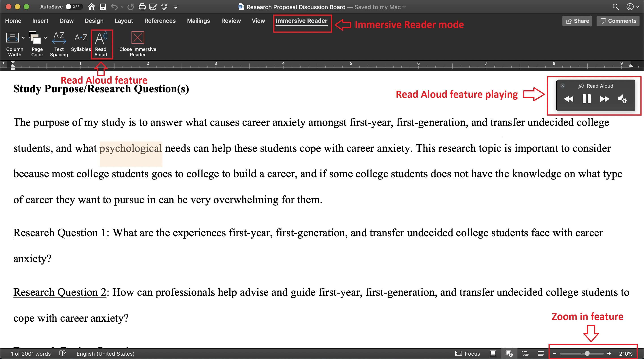The width and height of the screenshot is (644, 359).
Task: Click the zoom slider in the status bar
Action: (587, 353)
